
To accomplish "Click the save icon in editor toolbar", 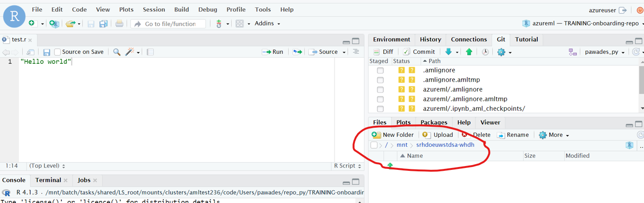I will point(47,52).
